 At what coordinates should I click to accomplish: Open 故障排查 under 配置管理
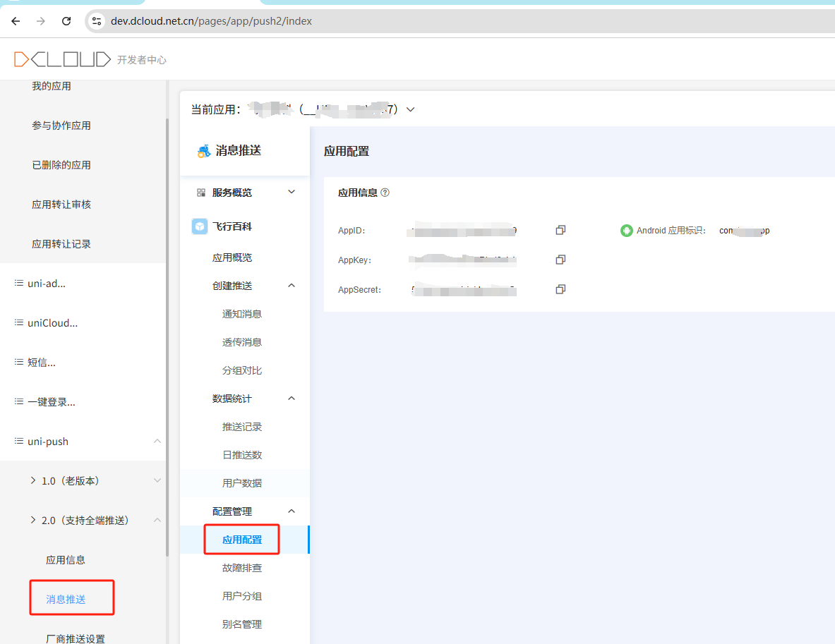pyautogui.click(x=242, y=568)
